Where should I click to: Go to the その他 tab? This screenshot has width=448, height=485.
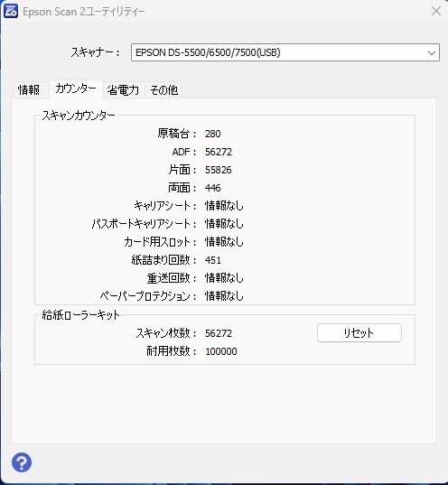coord(163,90)
